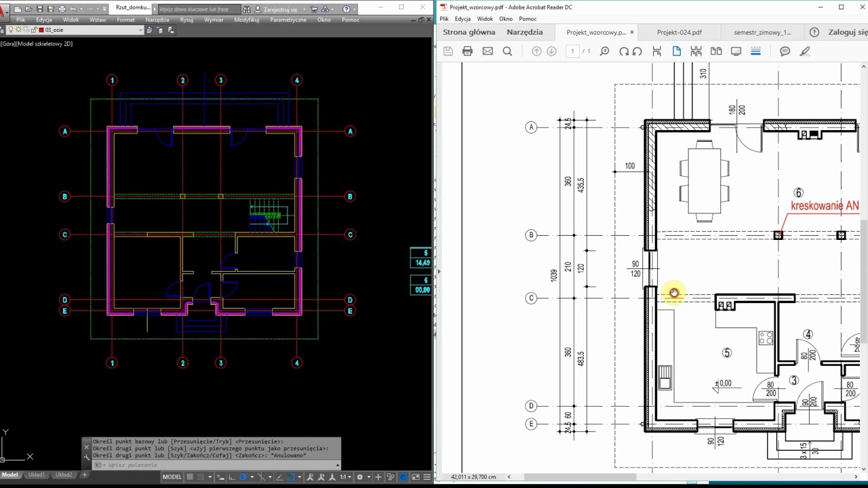Open Strona główna in Acrobat
868x488 pixels.
click(x=469, y=32)
